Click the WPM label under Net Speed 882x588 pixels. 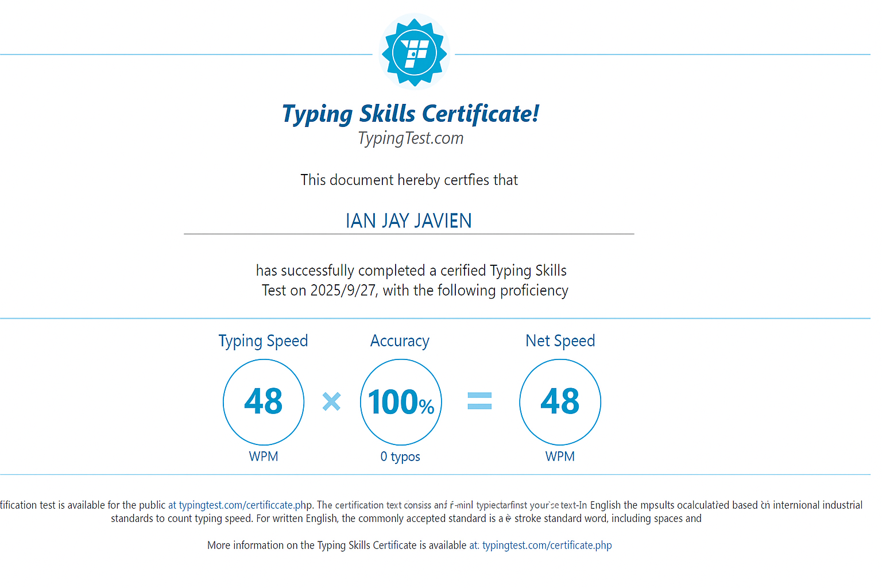point(560,457)
